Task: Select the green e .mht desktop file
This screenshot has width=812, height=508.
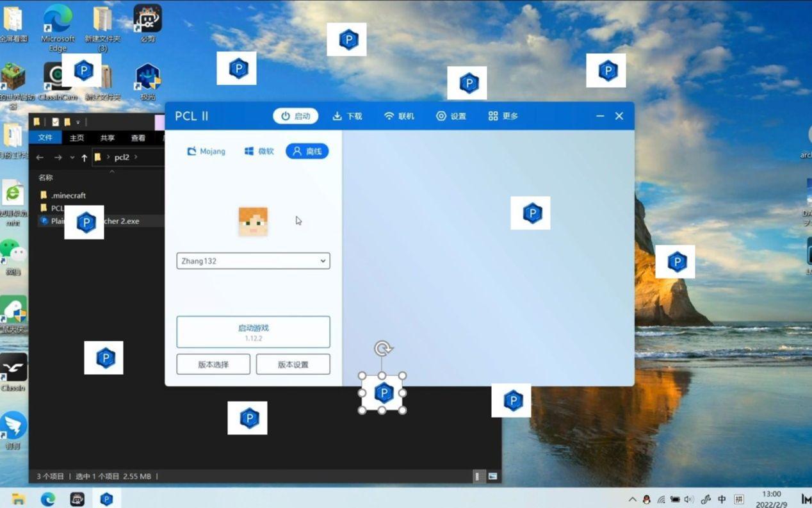Action: coord(13,204)
